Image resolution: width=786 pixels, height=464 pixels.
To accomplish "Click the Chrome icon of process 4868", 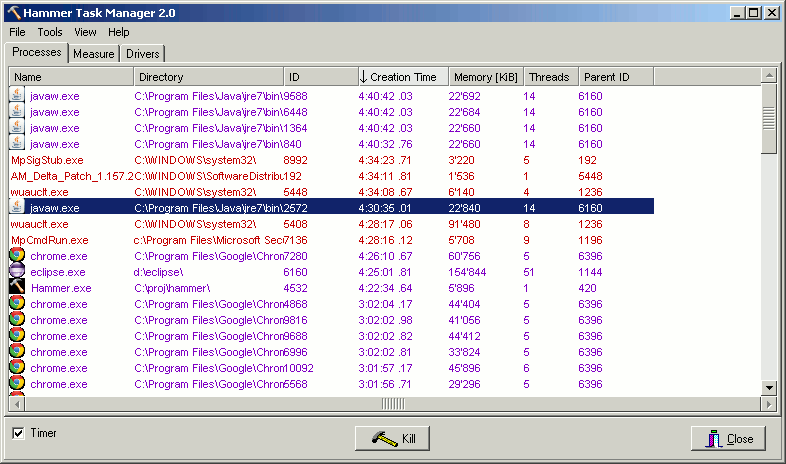I will point(17,303).
